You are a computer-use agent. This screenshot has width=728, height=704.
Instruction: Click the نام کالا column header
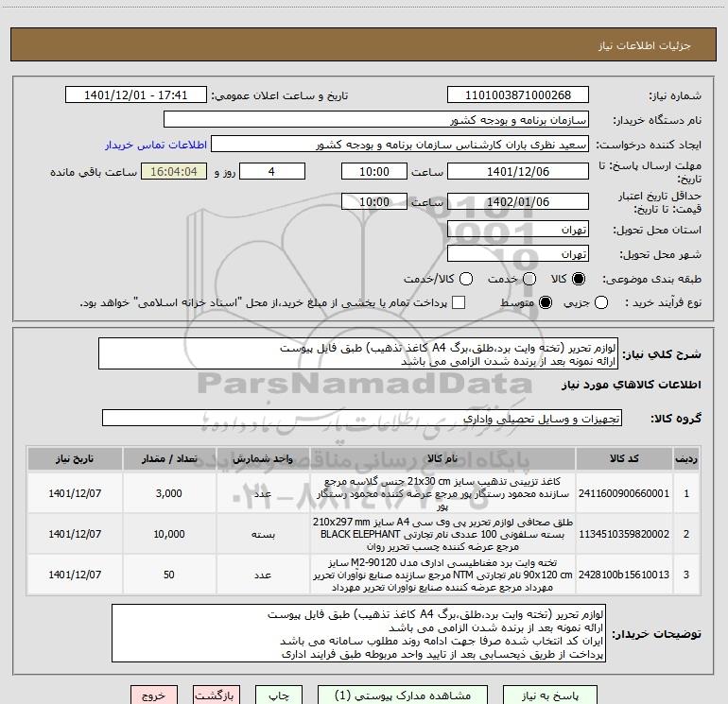coord(442,458)
